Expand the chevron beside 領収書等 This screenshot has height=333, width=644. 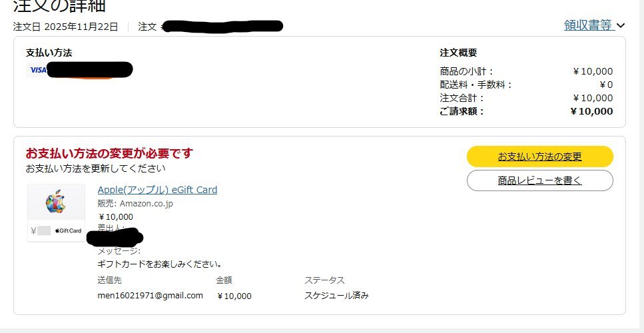[621, 26]
